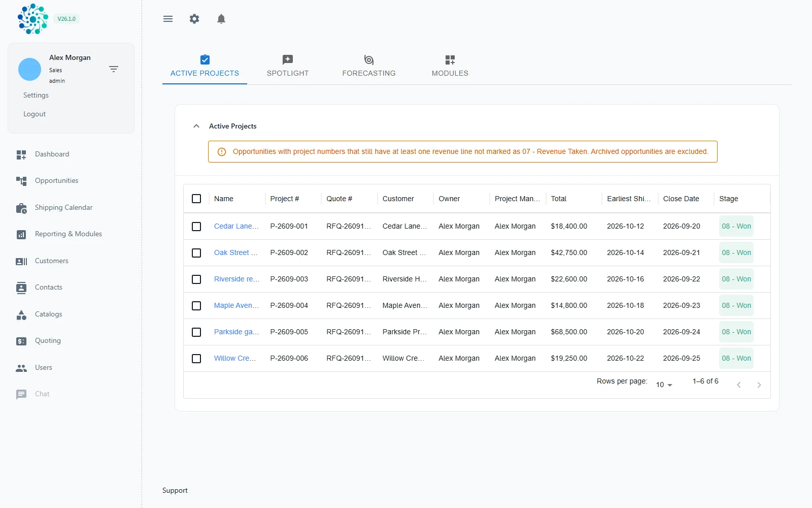Click the Chat sidebar icon
The image size is (812, 508).
click(21, 394)
